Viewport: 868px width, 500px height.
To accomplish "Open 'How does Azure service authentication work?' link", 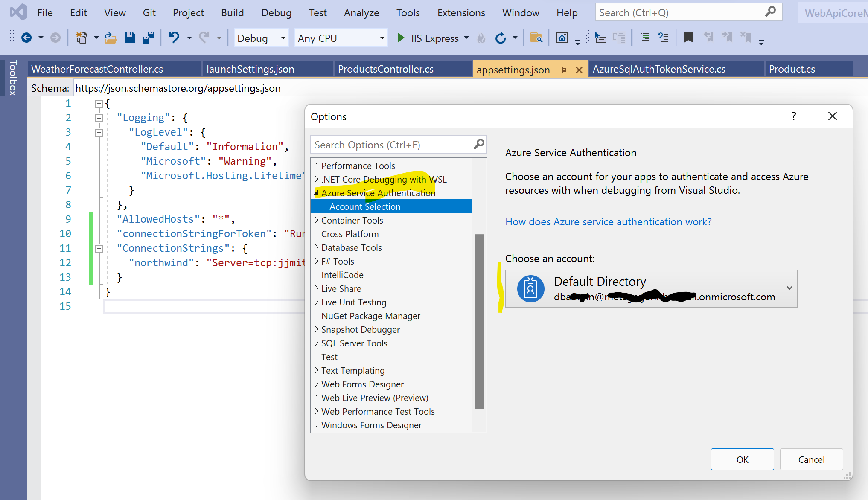I will (x=608, y=222).
